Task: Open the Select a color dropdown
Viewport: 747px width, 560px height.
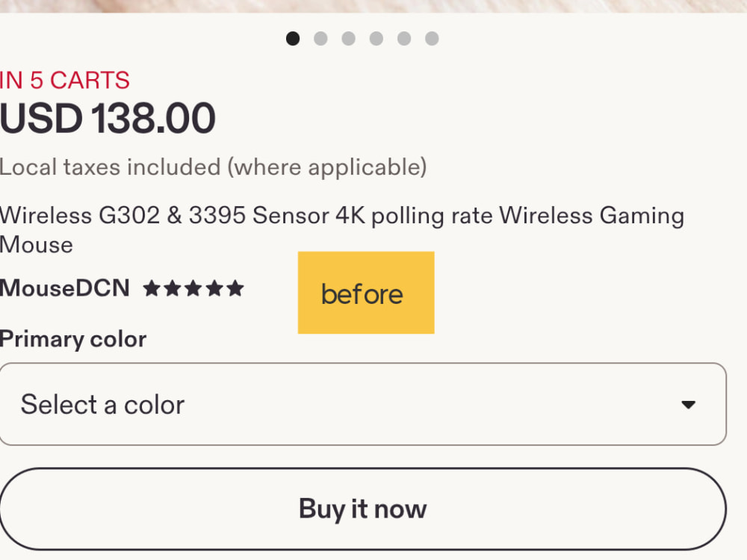Action: (x=363, y=404)
